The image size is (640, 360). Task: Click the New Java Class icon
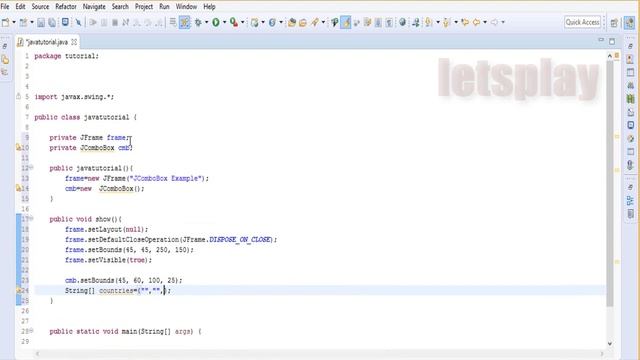[x=272, y=22]
